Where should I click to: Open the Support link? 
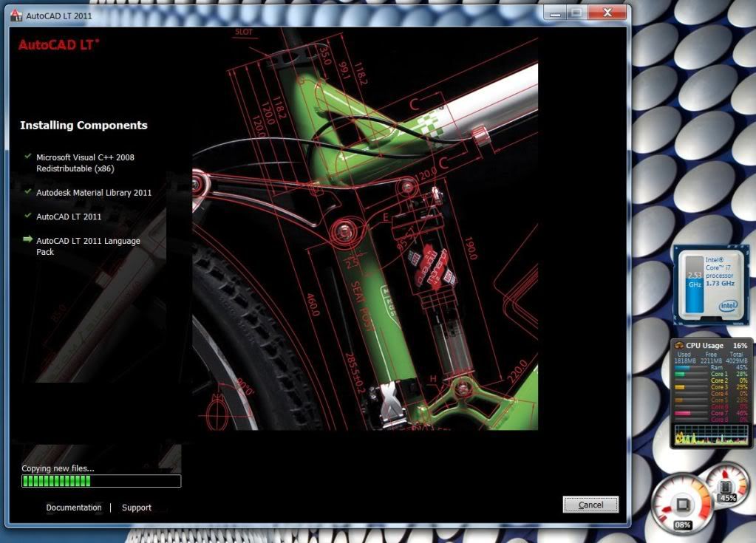click(x=137, y=508)
